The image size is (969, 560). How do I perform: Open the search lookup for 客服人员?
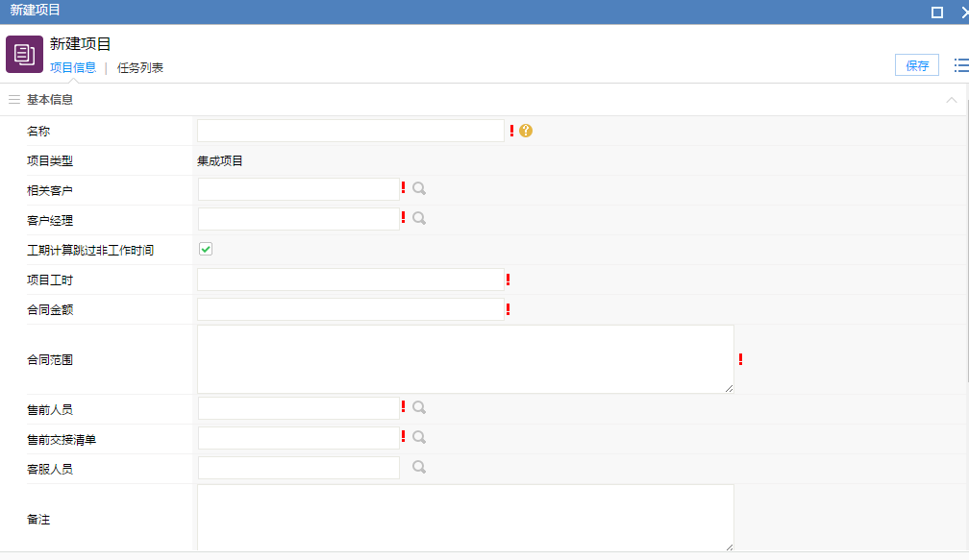[x=419, y=467]
